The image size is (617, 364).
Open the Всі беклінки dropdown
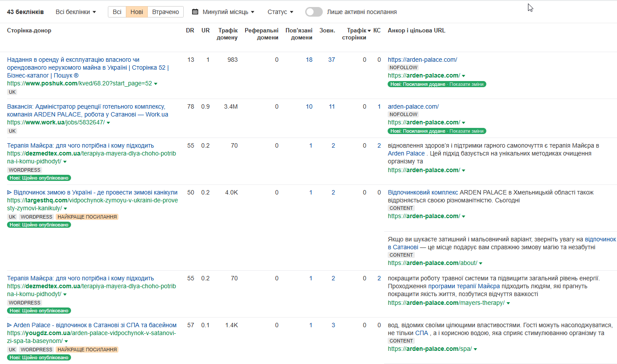[75, 12]
